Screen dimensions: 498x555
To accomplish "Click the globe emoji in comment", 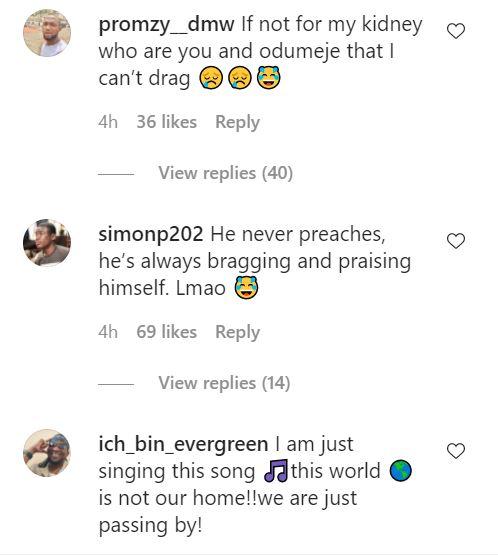I will (x=400, y=471).
